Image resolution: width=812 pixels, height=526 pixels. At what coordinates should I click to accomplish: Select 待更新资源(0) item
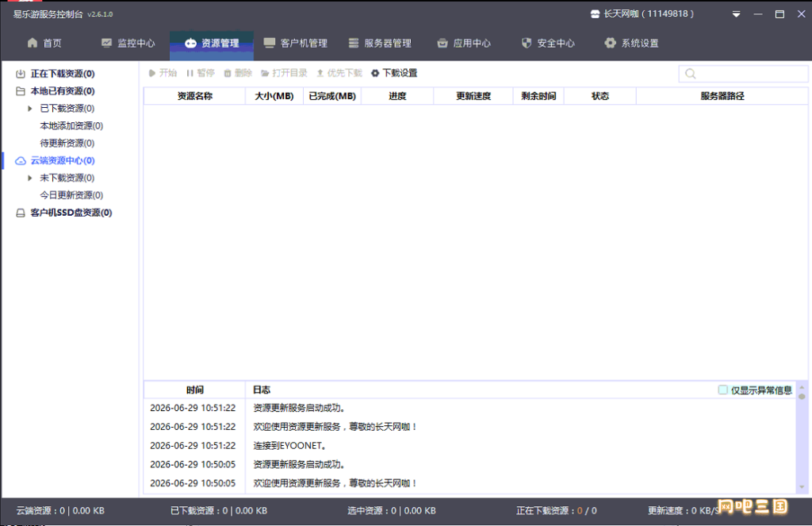[67, 143]
